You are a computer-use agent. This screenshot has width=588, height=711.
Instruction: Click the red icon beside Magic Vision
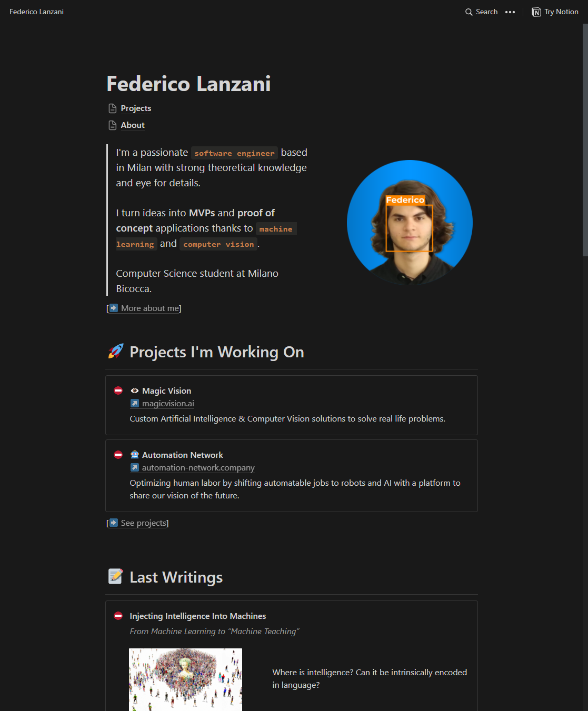click(118, 390)
